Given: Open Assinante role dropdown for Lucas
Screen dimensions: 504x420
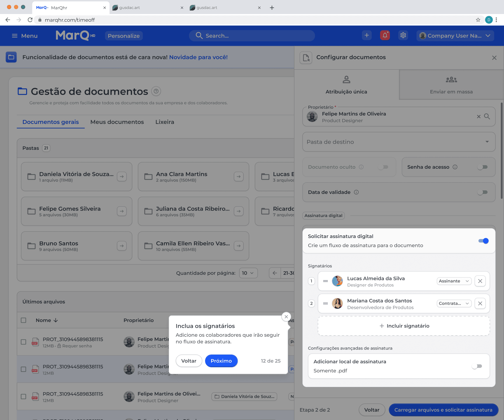Looking at the screenshot, I should tap(454, 281).
